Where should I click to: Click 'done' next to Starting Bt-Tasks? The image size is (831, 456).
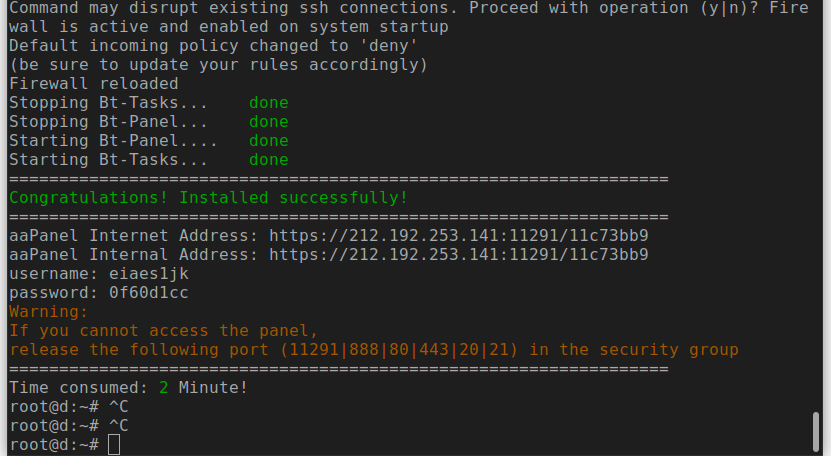click(269, 160)
